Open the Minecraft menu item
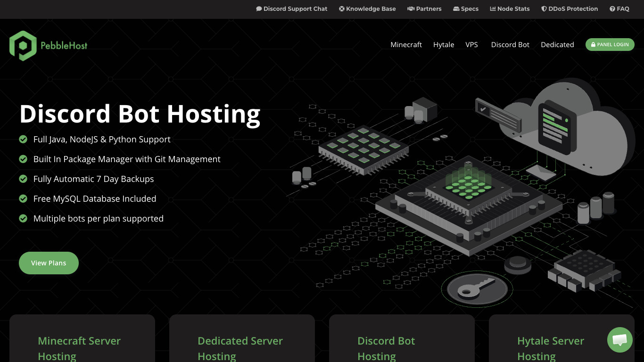644x362 pixels. (x=406, y=45)
